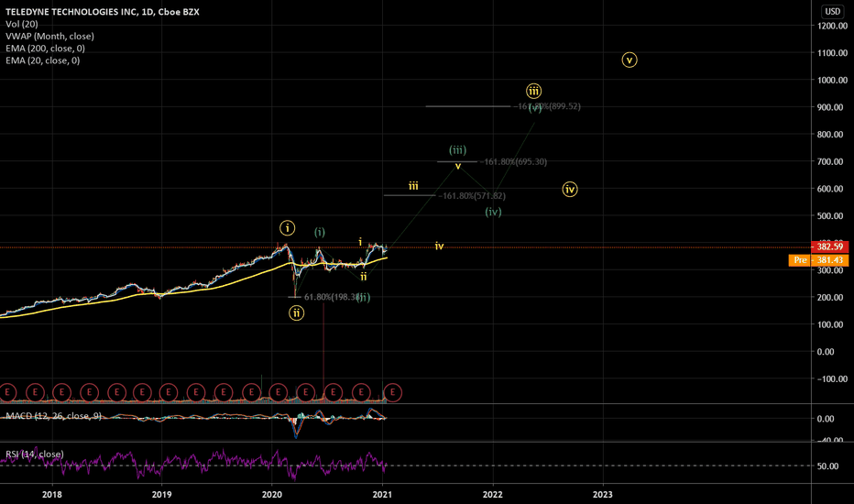Click the yellow v wave label below (iii)
The width and height of the screenshot is (854, 504).
pyautogui.click(x=458, y=166)
